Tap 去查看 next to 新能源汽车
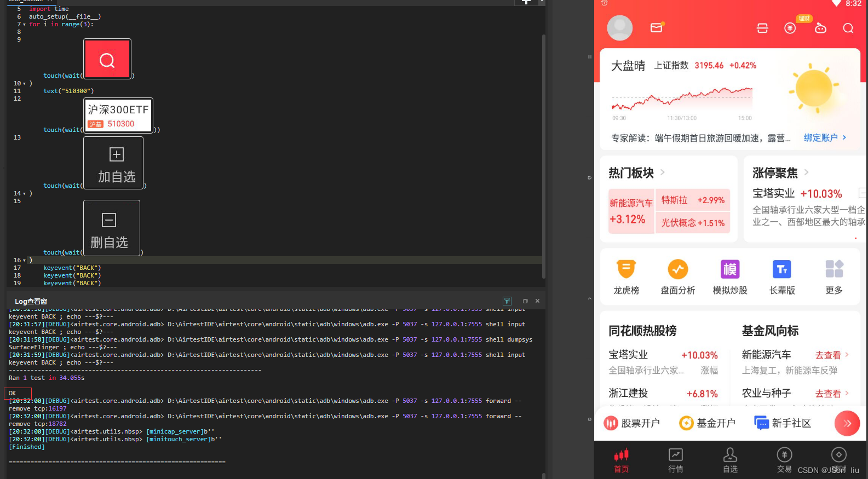Viewport: 868px width, 479px height. coord(832,355)
